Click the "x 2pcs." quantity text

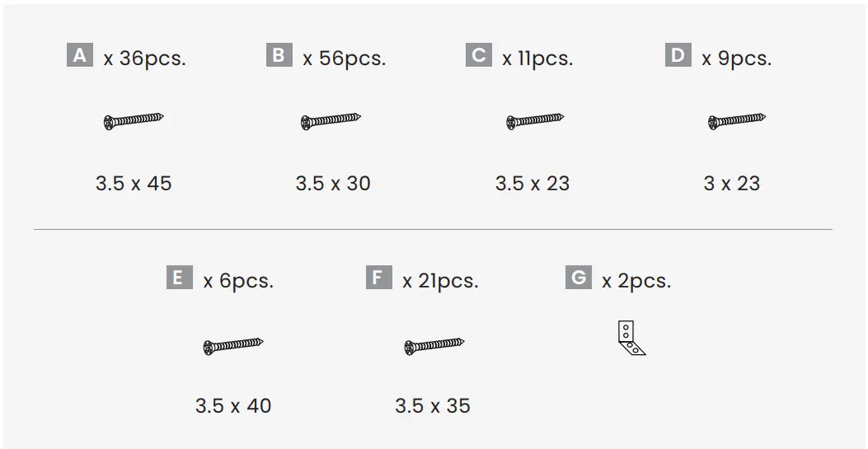pyautogui.click(x=636, y=281)
